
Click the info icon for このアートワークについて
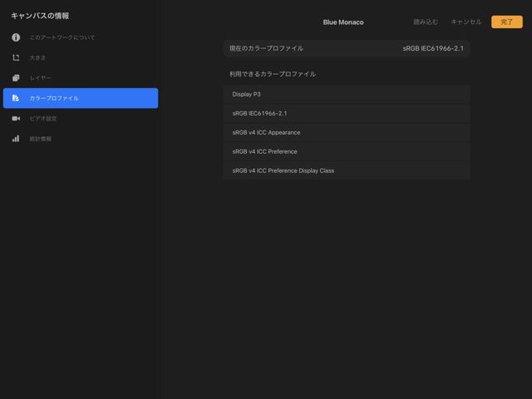point(16,37)
